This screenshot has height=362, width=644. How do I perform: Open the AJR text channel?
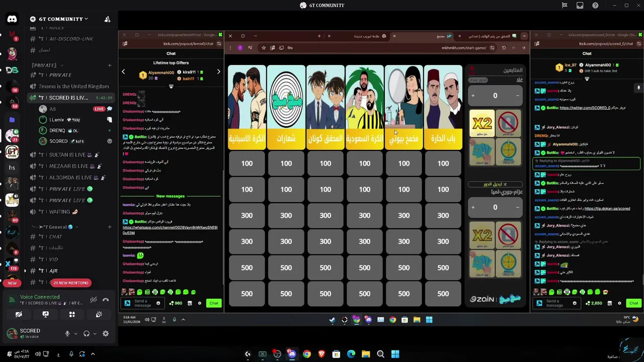tap(71, 270)
